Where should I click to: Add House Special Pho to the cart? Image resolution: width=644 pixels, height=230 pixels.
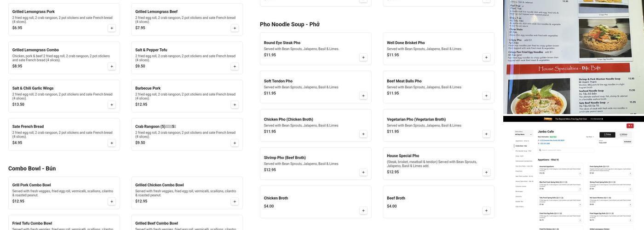point(486,172)
